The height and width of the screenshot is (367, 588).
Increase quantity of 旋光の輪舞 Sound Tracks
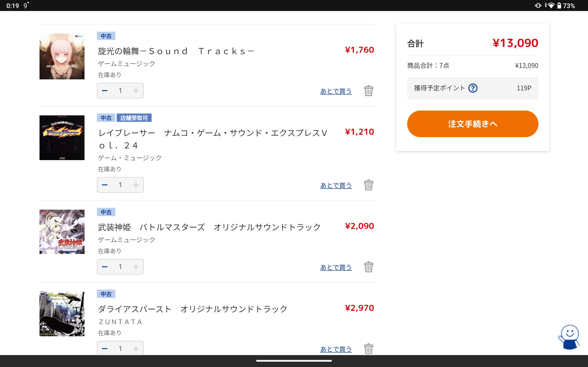point(136,91)
